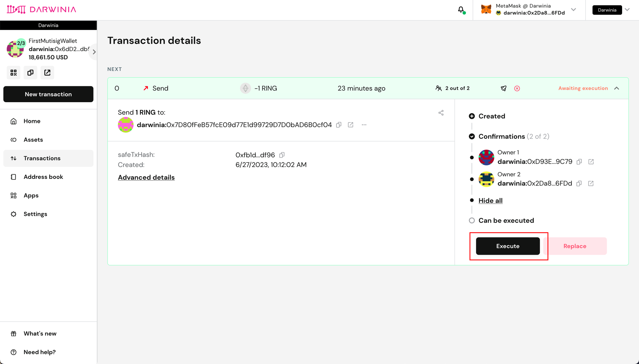
Task: Open Owner 1 address in explorer
Action: (x=591, y=162)
